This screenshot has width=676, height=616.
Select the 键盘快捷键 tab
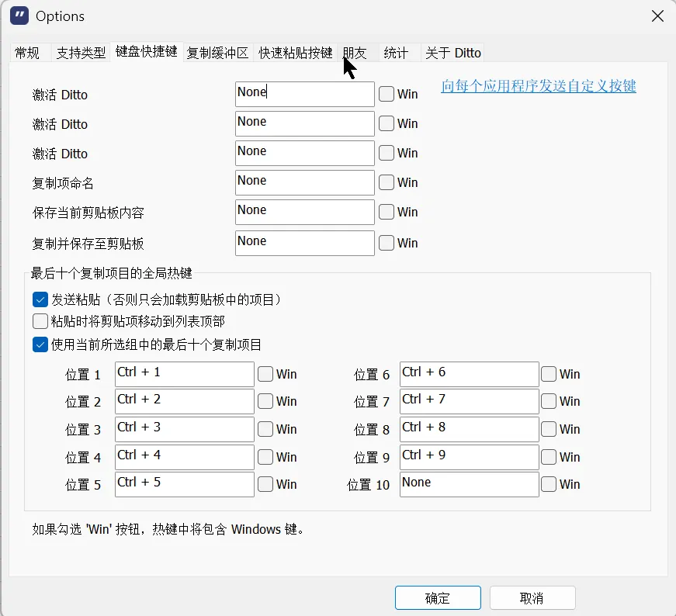[x=147, y=52]
